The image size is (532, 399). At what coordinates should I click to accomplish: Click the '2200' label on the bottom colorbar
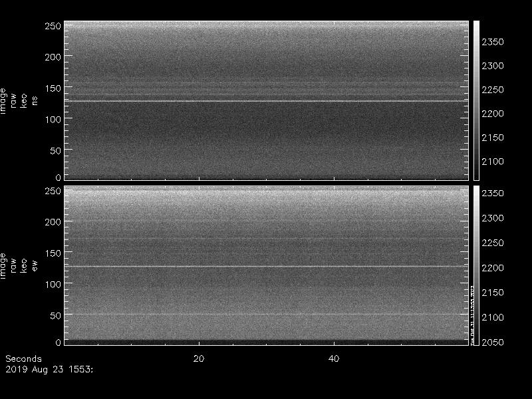click(x=493, y=267)
